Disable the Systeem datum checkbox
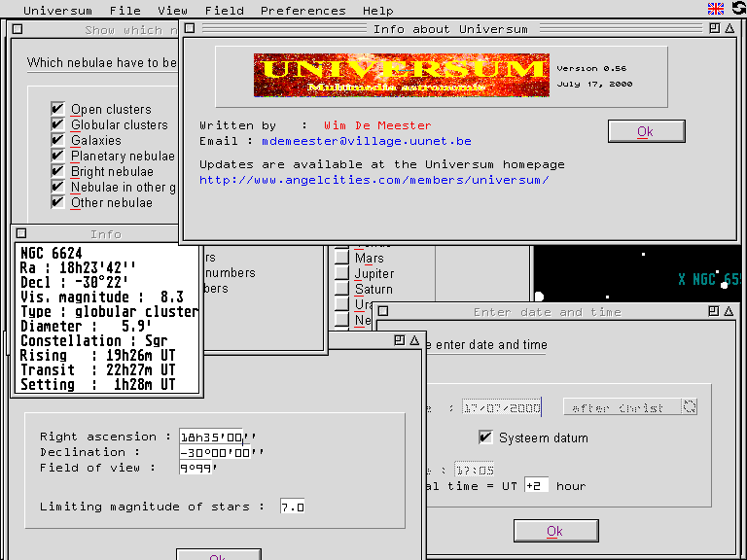The width and height of the screenshot is (747, 560). click(x=486, y=437)
